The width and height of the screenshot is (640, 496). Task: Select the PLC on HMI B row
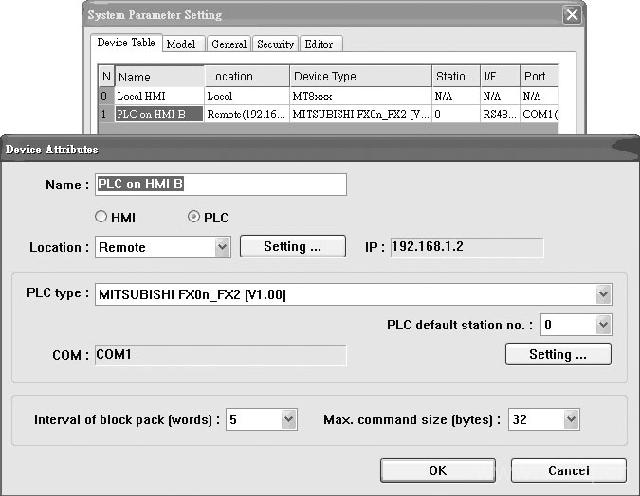(x=160, y=114)
